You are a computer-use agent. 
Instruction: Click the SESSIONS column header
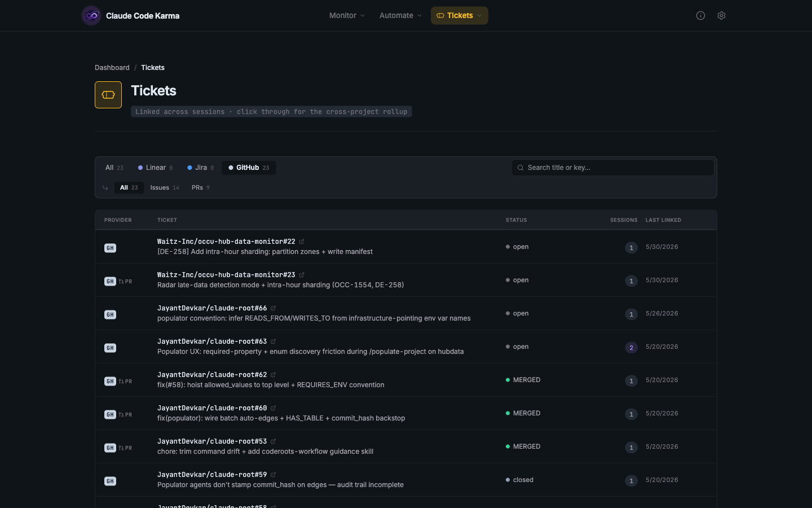pyautogui.click(x=624, y=220)
